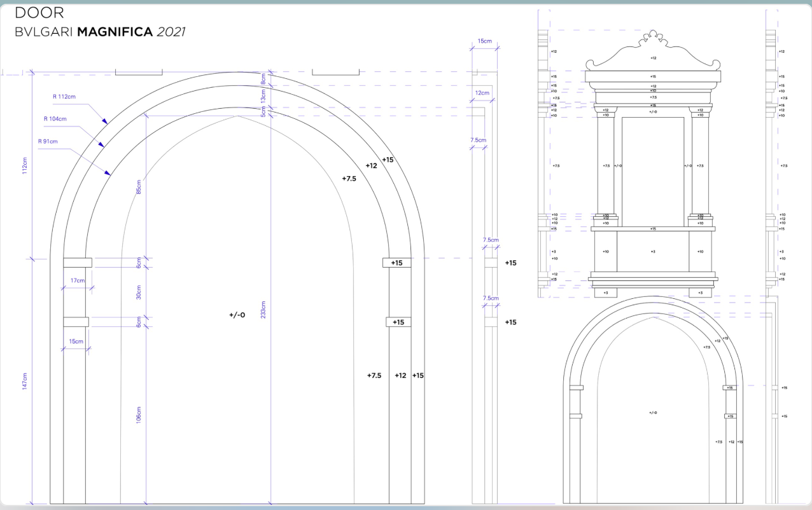Click the 85cm vertical dimension
Image resolution: width=812 pixels, height=510 pixels.
click(139, 187)
